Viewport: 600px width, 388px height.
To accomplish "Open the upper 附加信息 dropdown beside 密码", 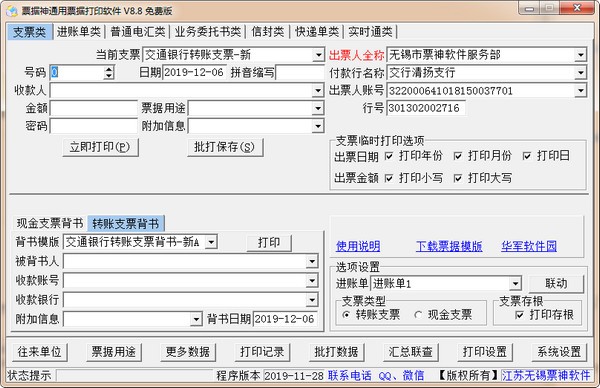I will click(x=318, y=126).
